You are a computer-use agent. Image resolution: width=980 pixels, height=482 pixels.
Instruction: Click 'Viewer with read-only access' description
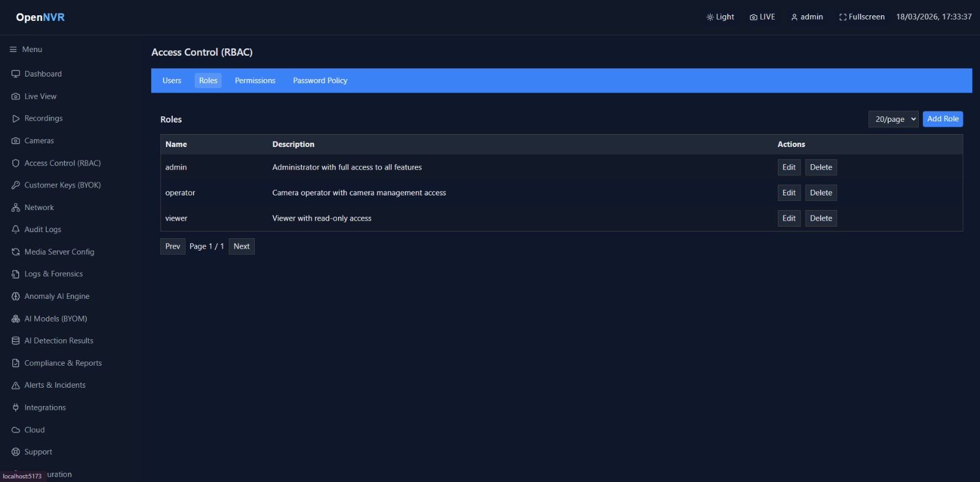point(322,219)
